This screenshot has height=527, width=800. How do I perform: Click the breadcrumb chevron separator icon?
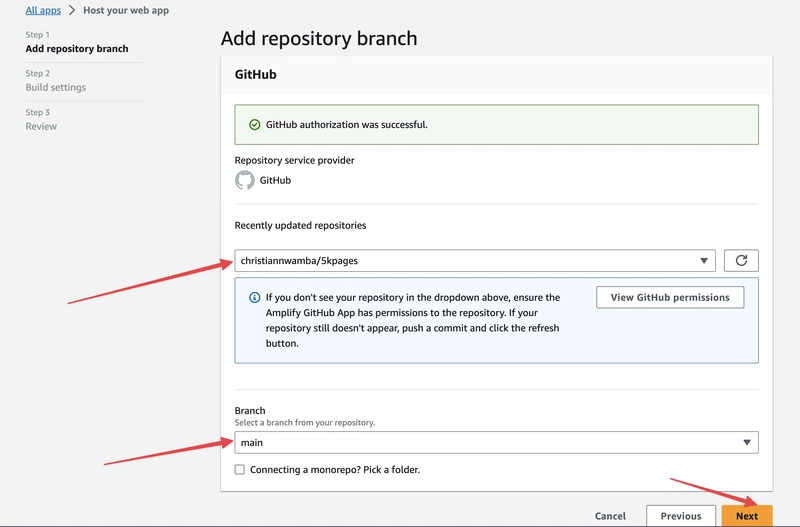coord(72,10)
